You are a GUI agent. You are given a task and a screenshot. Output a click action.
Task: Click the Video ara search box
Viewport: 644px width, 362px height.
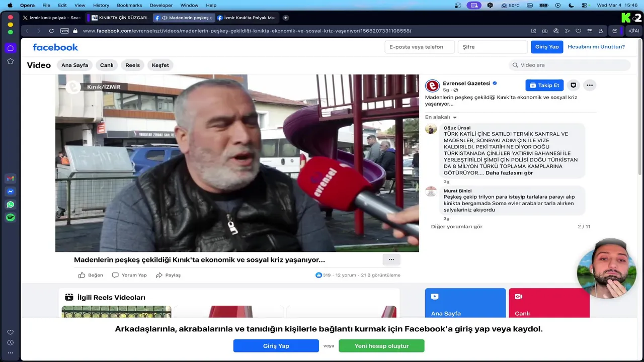coord(570,65)
